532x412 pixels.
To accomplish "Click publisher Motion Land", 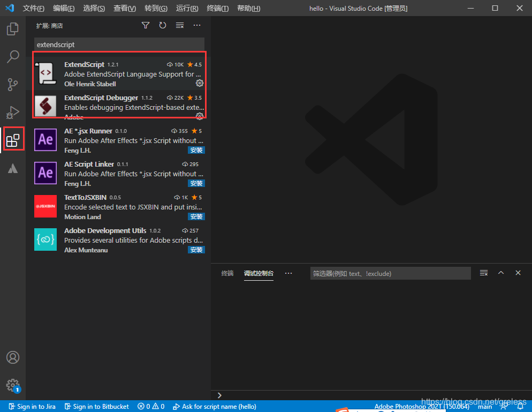I will coord(82,217).
